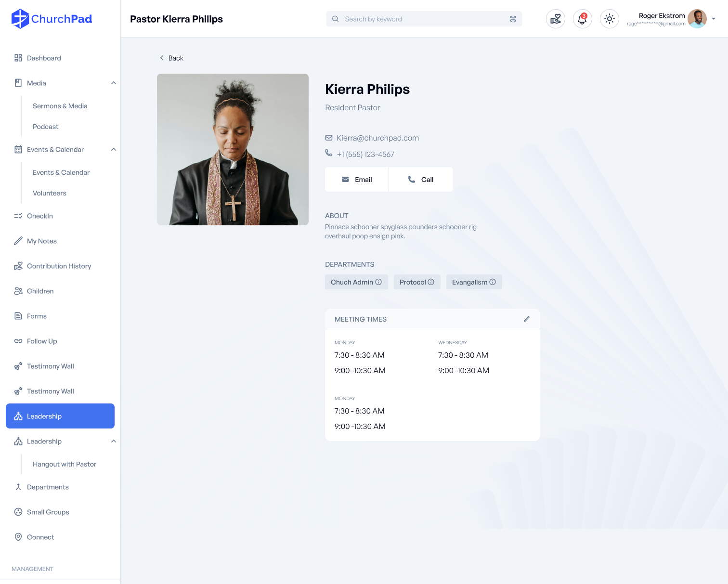Collapse the Media sidebar section
Image resolution: width=728 pixels, height=584 pixels.
click(114, 83)
